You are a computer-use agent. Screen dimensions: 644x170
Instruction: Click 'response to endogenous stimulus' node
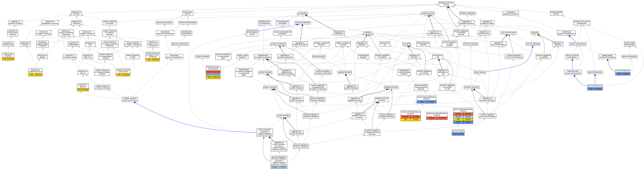click(x=50, y=22)
